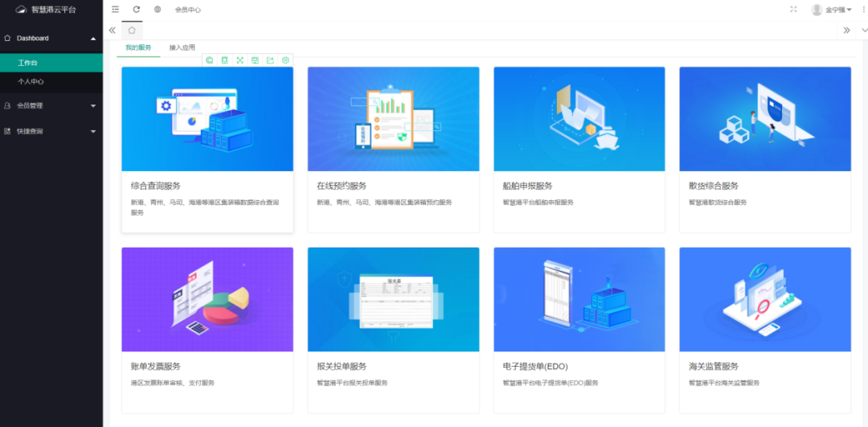Click the 电子提货单(EDO) title text

[535, 367]
